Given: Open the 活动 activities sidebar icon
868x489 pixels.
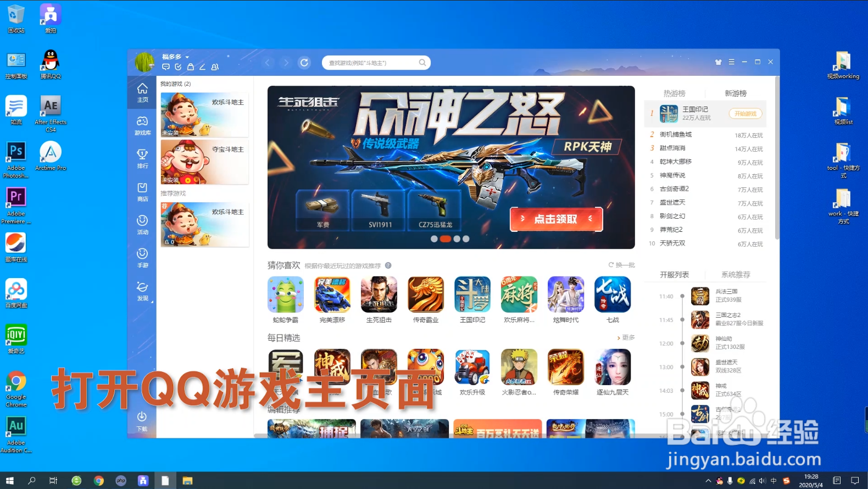Looking at the screenshot, I should coord(142,225).
